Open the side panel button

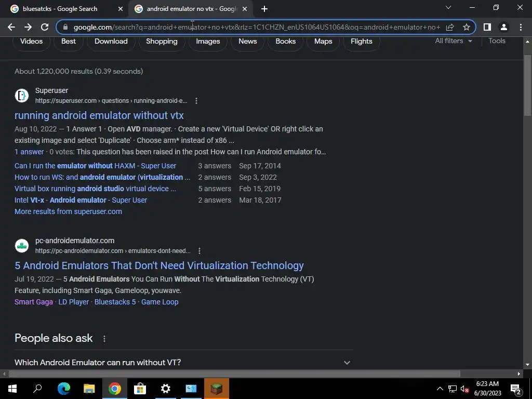tap(487, 27)
